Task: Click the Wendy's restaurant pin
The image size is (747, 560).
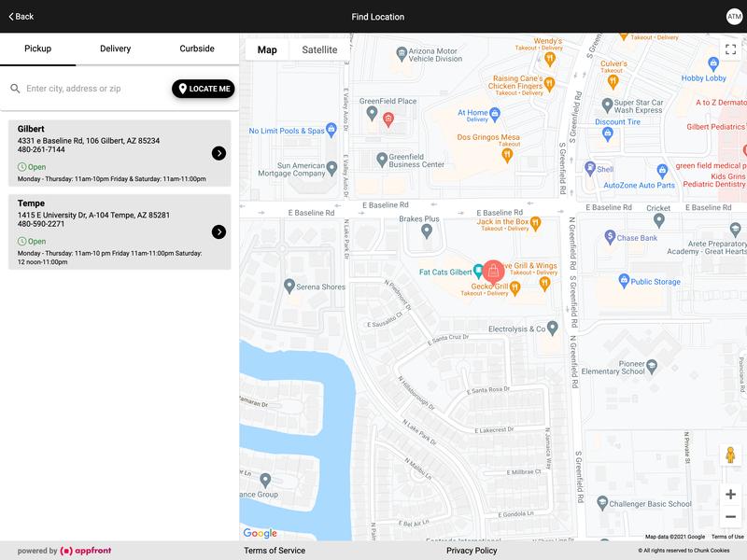Action: tap(550, 59)
